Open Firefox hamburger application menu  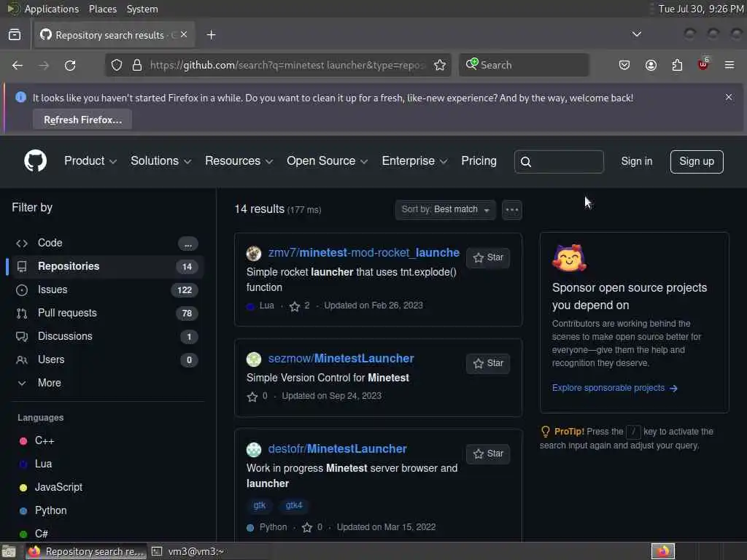coord(729,65)
